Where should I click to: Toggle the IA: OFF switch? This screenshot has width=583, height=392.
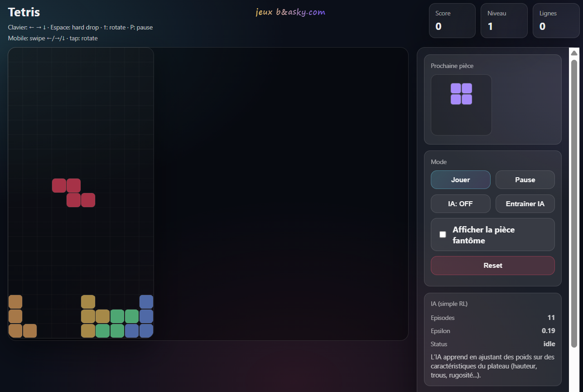[x=460, y=203]
